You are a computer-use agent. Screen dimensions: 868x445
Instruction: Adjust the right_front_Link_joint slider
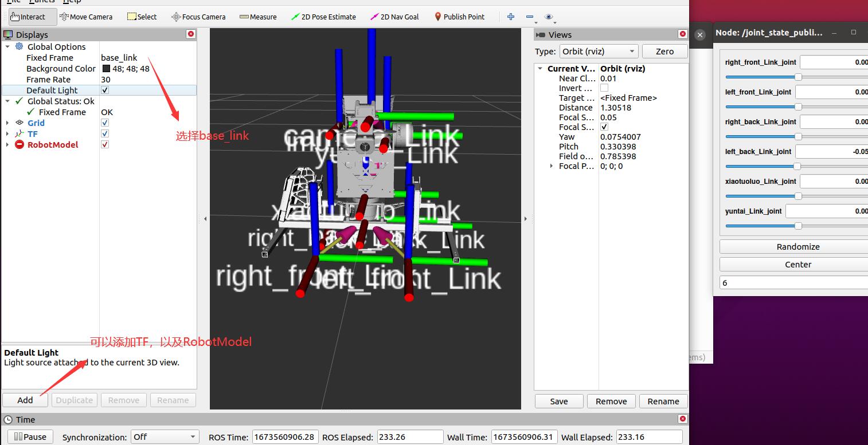coord(797,77)
